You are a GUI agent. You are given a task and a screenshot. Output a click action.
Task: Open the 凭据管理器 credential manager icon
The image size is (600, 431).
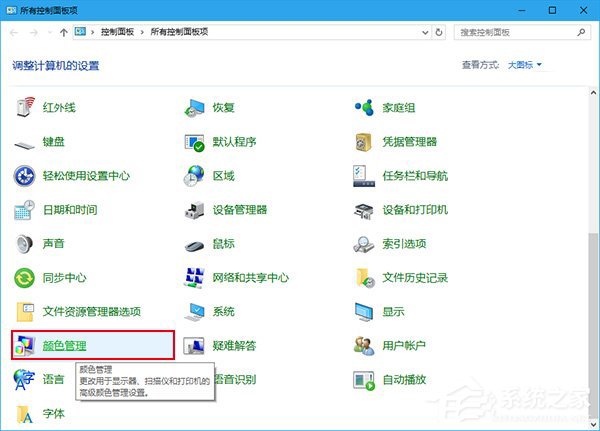364,142
